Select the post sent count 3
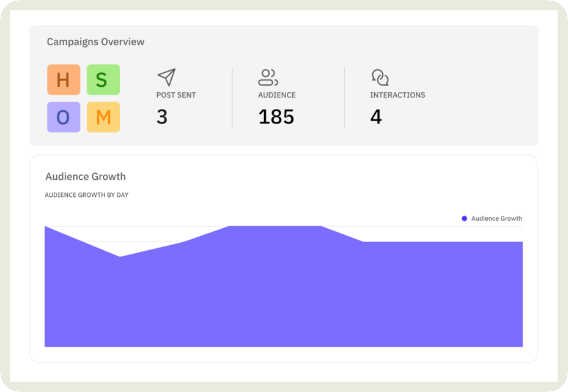The image size is (568, 392). 162,117
